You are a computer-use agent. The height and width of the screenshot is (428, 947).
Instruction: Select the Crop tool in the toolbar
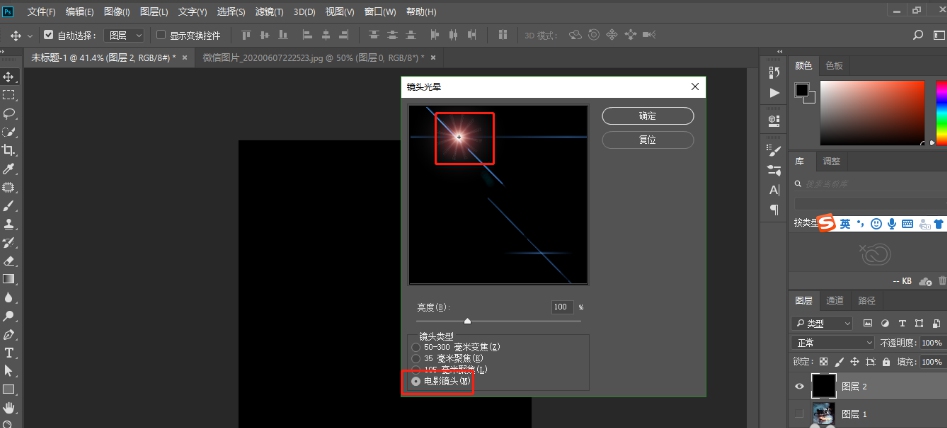click(x=9, y=150)
